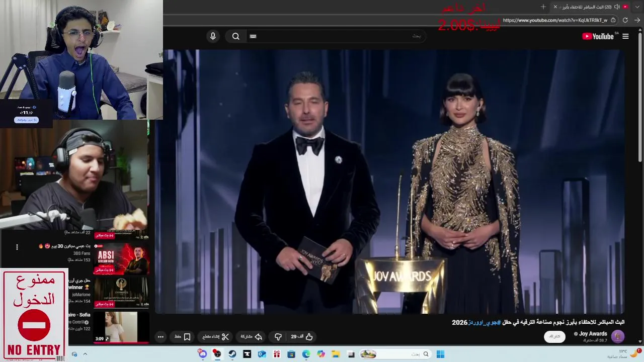Screen dimensions: 644x362
Task: Open File Explorer from the taskbar
Action: [336, 354]
